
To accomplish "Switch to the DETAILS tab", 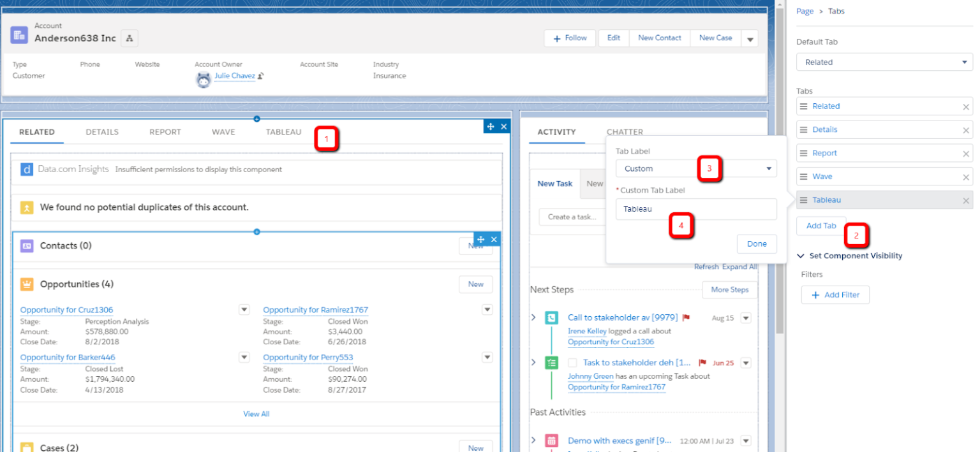I will pos(102,132).
